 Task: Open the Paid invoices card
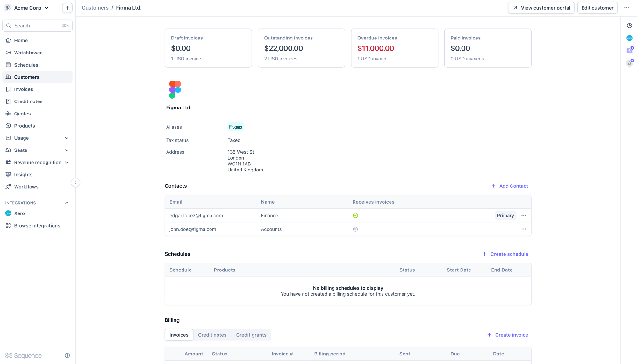(x=488, y=48)
